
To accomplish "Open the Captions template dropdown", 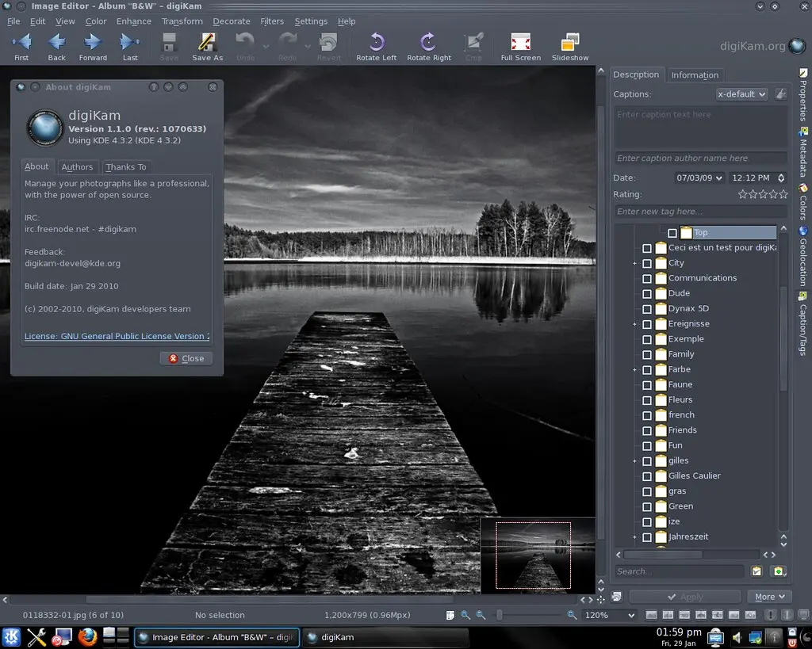I will [741, 94].
